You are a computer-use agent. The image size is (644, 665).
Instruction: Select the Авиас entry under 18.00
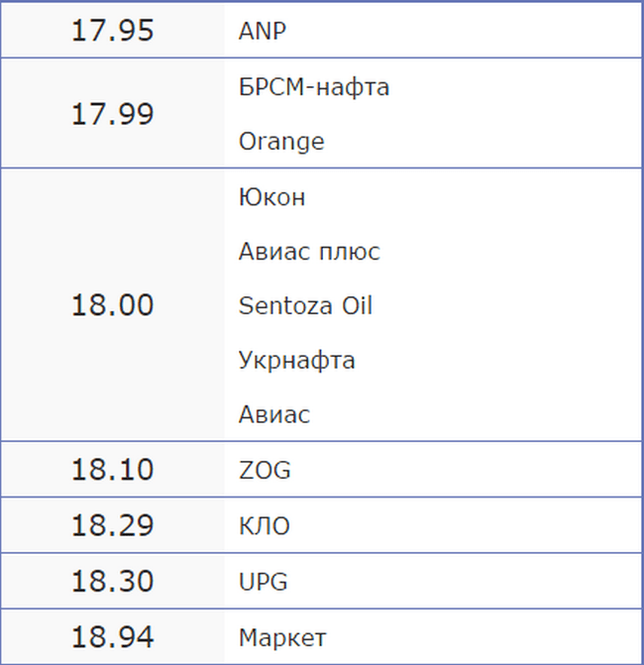[274, 414]
